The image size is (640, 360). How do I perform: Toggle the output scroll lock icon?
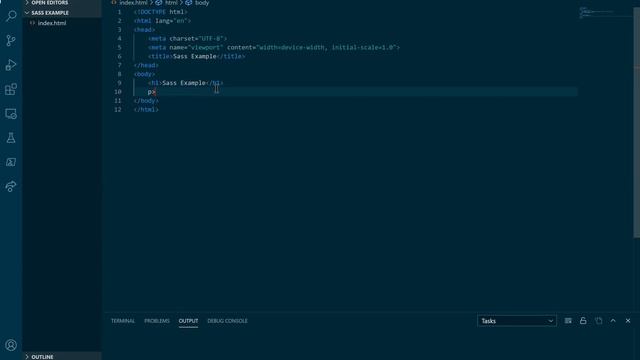[x=583, y=321]
